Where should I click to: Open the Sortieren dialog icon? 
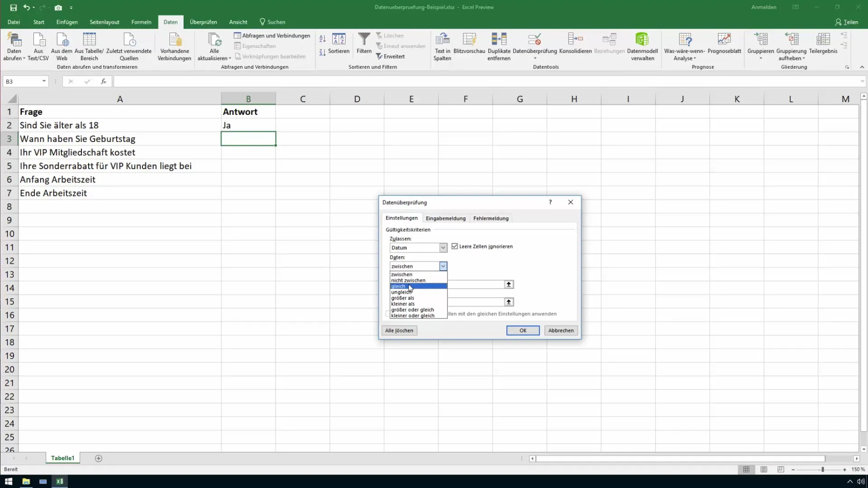[339, 43]
